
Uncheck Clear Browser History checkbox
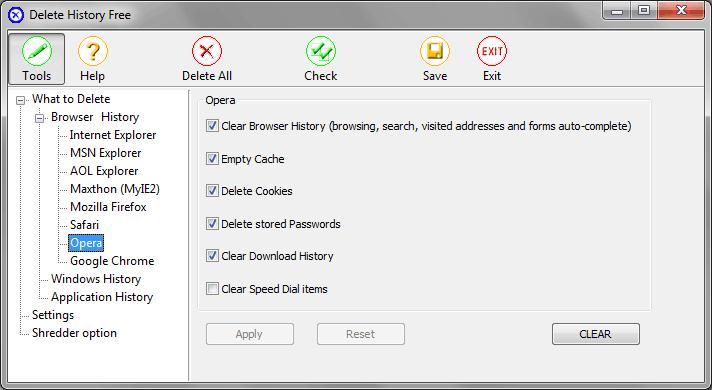pyautogui.click(x=212, y=126)
